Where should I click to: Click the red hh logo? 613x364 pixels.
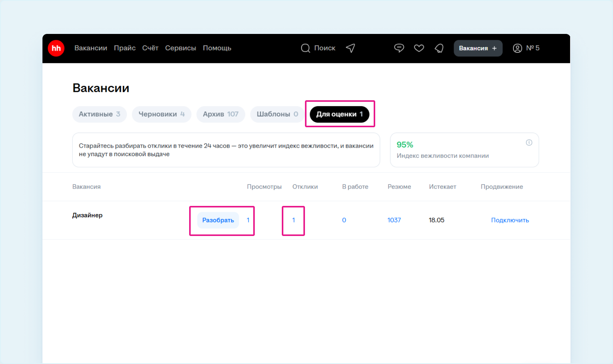click(x=56, y=48)
